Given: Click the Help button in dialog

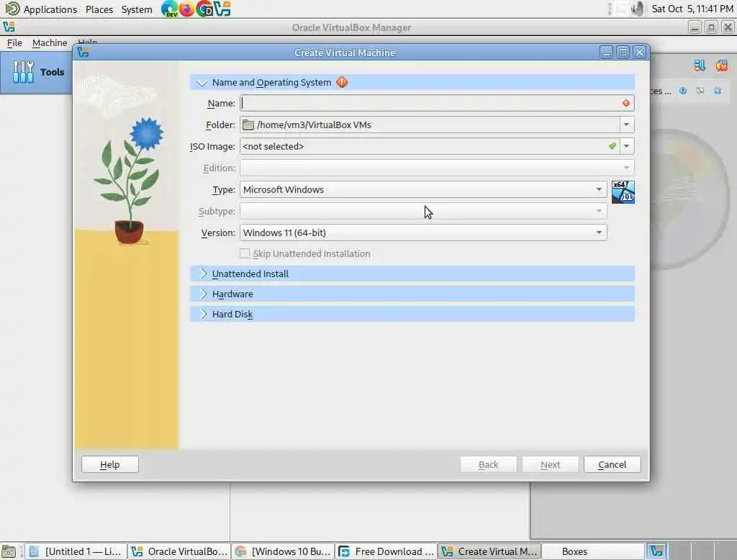Looking at the screenshot, I should pos(110,464).
